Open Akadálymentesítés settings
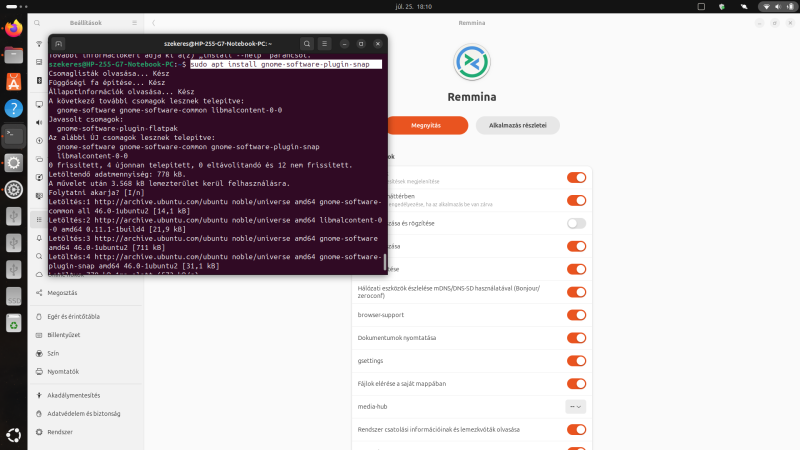 pyautogui.click(x=86, y=395)
